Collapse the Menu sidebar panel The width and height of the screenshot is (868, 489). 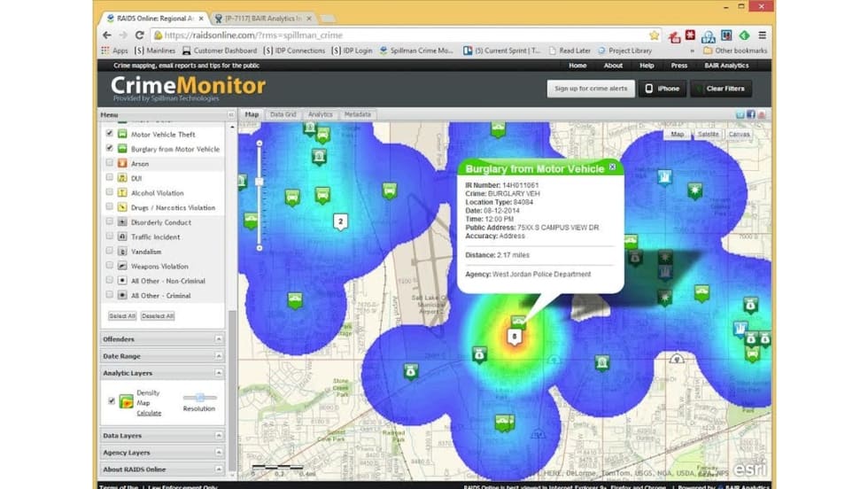[232, 114]
